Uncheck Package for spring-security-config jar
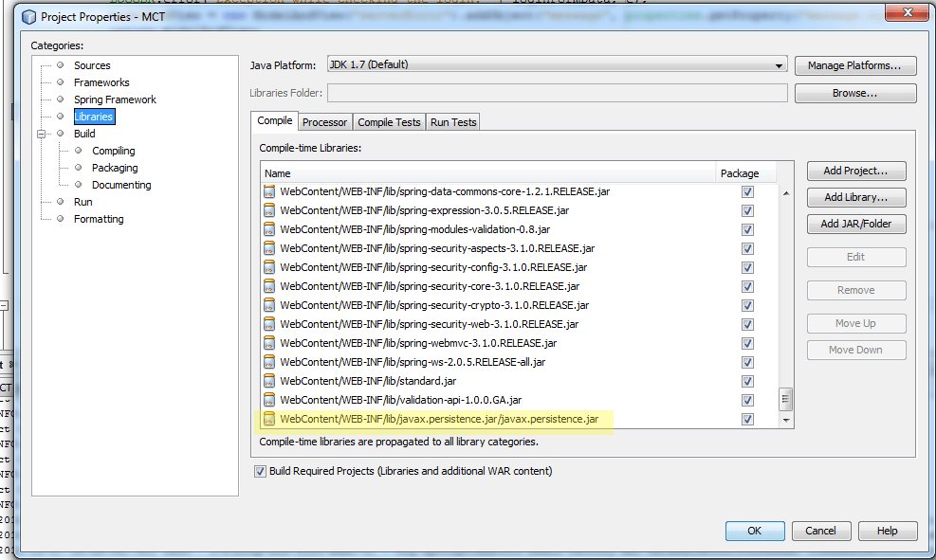Viewport: 936px width, 560px height. click(747, 268)
